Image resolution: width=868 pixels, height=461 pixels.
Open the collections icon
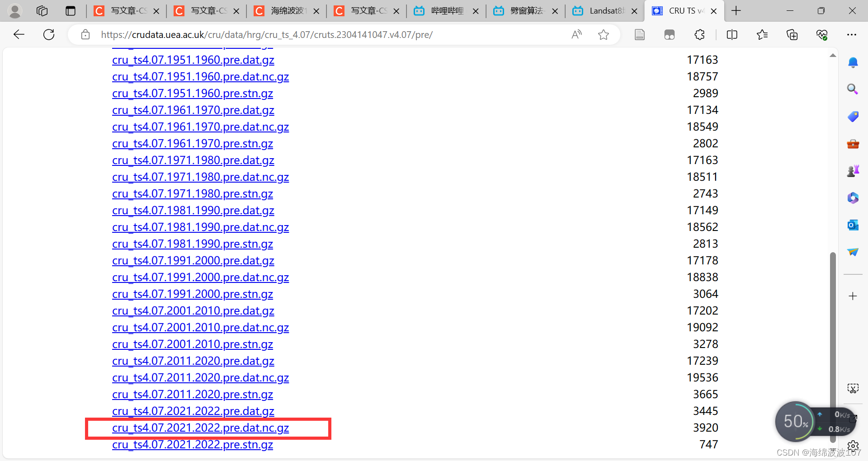point(792,34)
